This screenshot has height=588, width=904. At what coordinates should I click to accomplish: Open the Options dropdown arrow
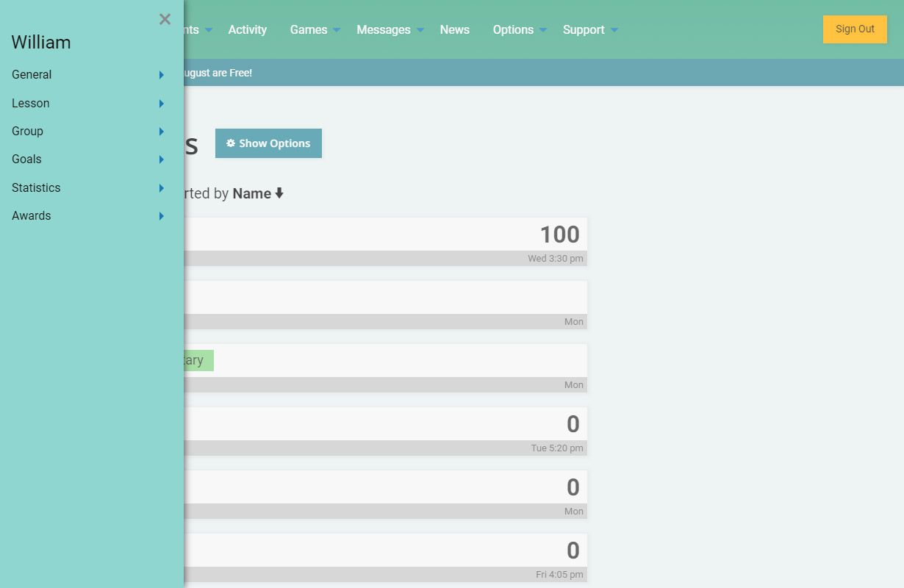click(543, 30)
